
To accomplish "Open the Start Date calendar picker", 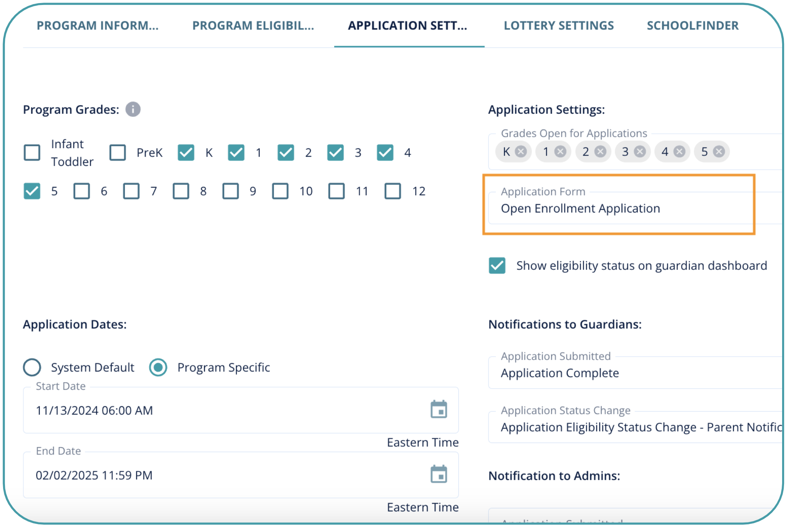I will (x=438, y=410).
